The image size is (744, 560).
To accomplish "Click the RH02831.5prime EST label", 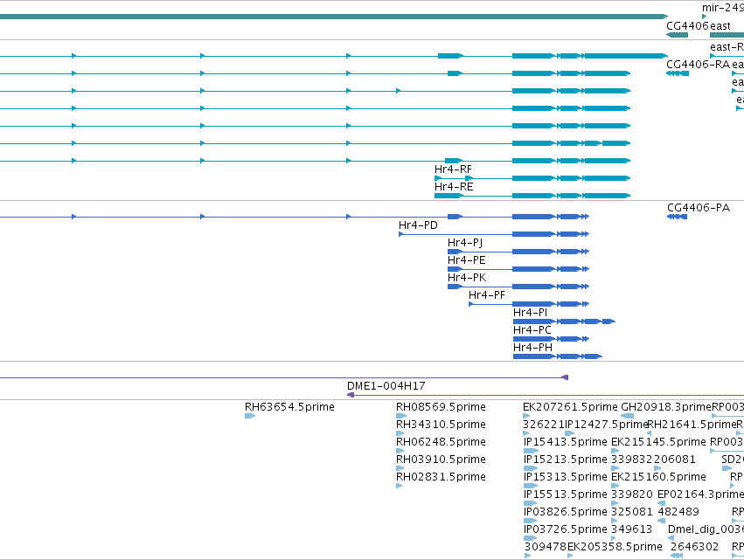I will 441,476.
